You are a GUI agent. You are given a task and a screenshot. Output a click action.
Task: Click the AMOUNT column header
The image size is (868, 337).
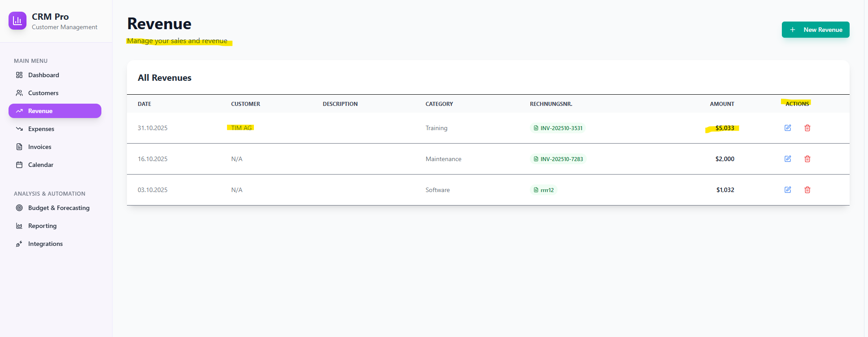(x=722, y=104)
